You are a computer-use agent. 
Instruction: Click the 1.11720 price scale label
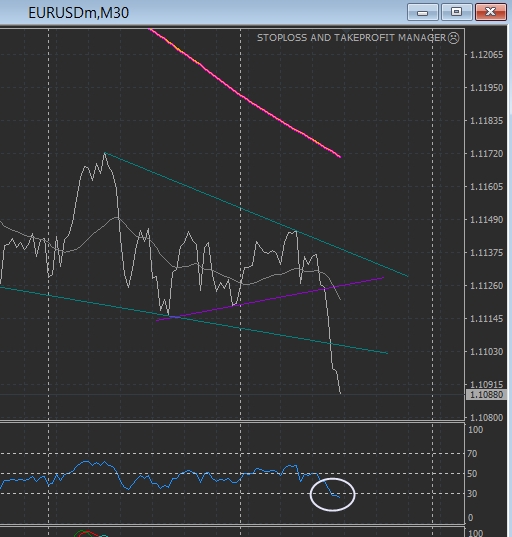tap(486, 154)
